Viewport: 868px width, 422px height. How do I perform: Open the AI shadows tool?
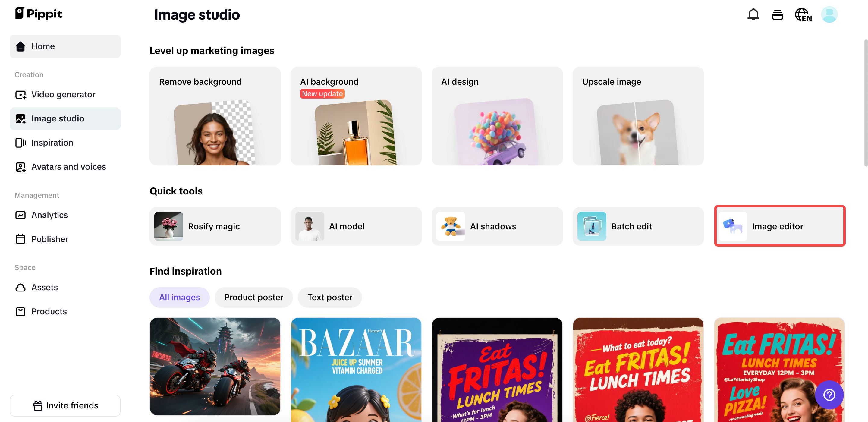(497, 226)
